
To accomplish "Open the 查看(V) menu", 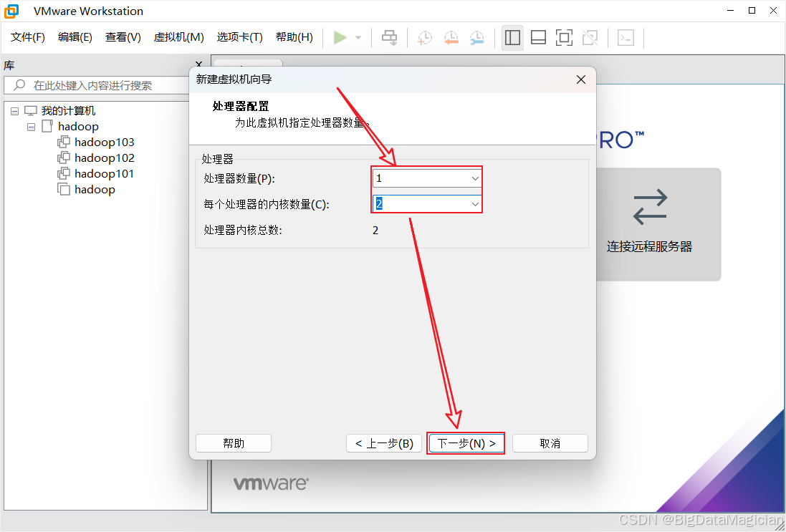I will click(123, 37).
